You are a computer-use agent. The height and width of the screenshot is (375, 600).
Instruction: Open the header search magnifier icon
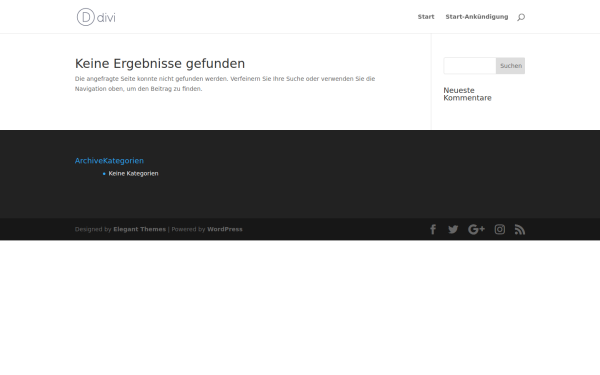pos(521,17)
